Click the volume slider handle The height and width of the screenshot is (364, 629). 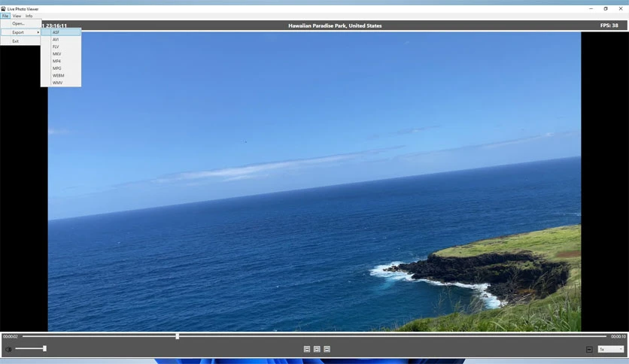point(44,349)
